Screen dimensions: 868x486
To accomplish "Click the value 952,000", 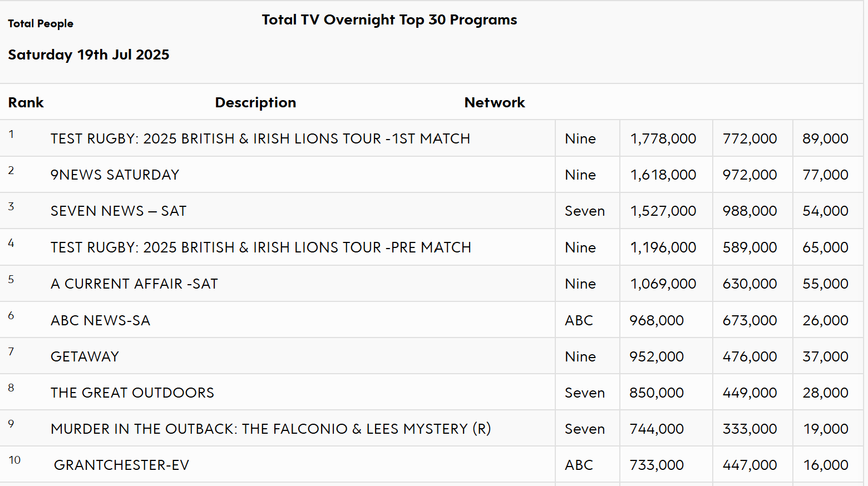I will (657, 356).
